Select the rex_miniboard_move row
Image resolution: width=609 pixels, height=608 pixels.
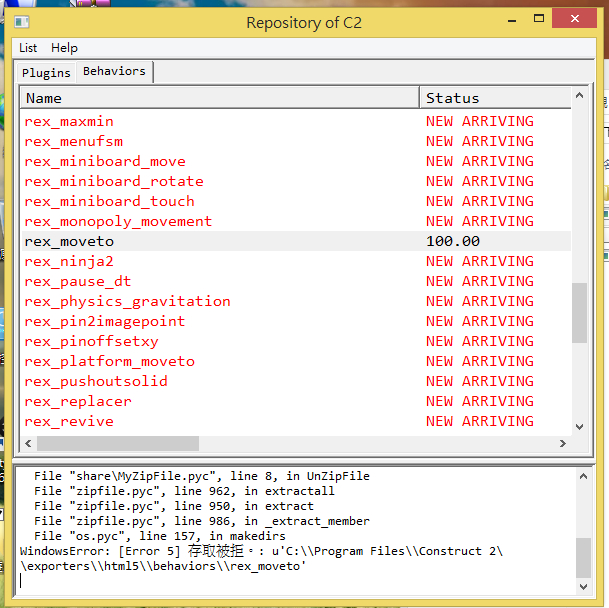coord(296,162)
